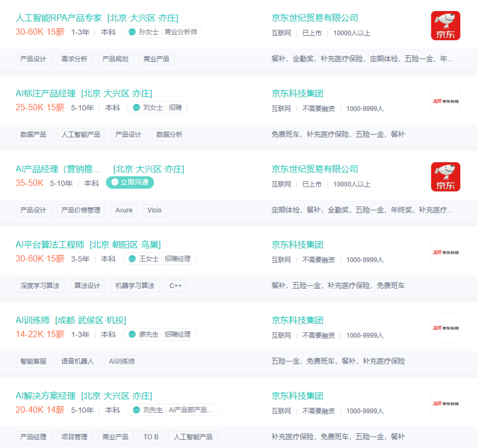Click the 人工智能产品 tag under AI标注产品经理
477x448 pixels.
pyautogui.click(x=81, y=135)
